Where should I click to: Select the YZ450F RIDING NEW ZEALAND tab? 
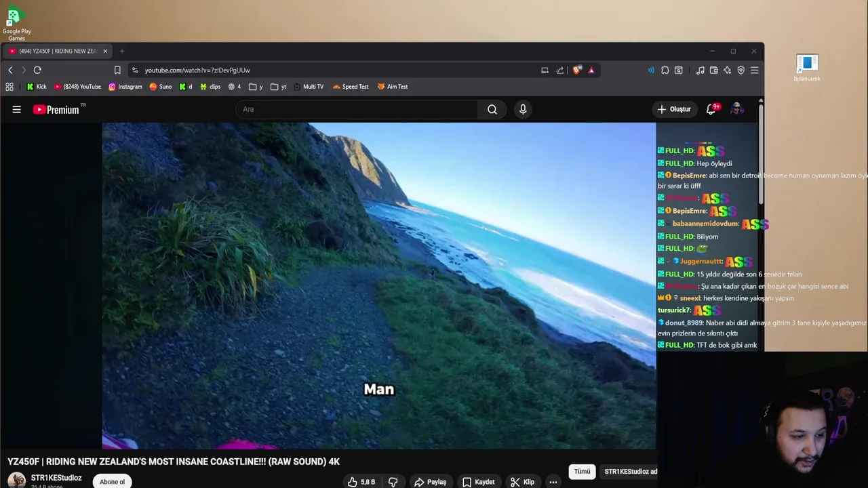coord(58,51)
